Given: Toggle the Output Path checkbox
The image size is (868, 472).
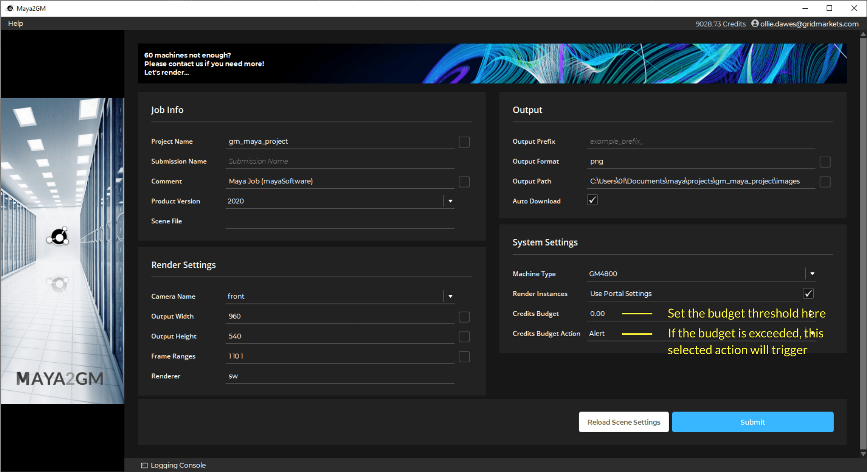Looking at the screenshot, I should coord(825,182).
